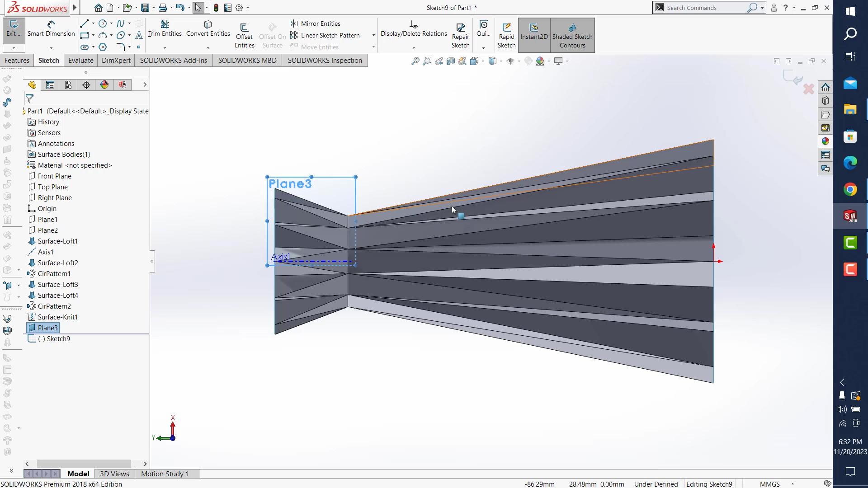Click the Zoom to Fit icon
The image size is (868, 488).
[415, 61]
